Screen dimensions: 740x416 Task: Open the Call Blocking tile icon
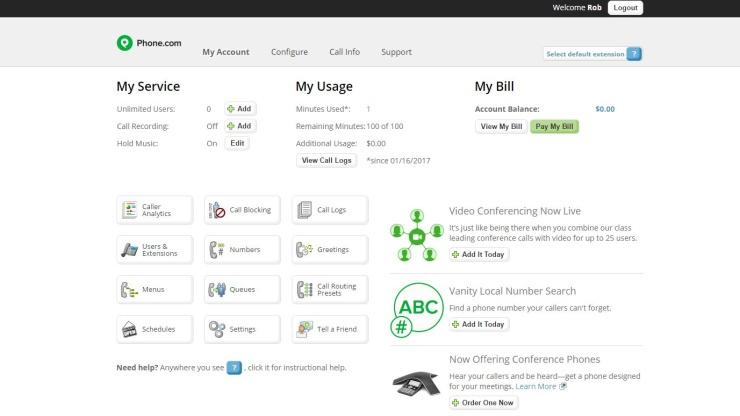[x=217, y=210]
